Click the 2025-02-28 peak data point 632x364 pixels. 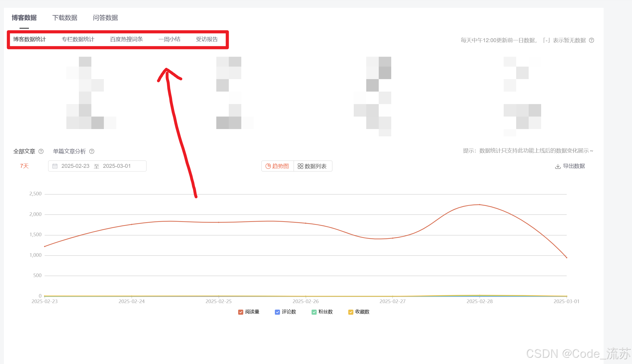(479, 205)
